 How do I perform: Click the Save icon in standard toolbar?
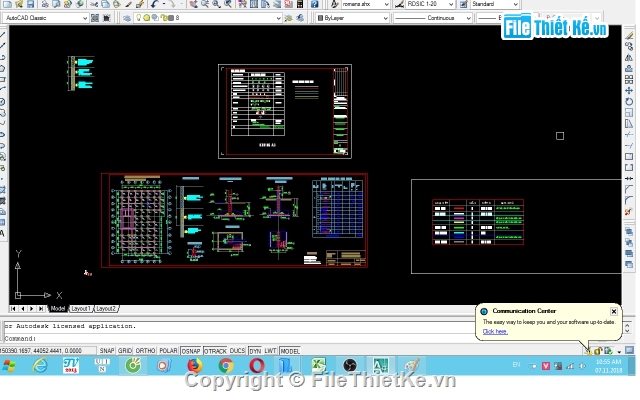[30, 4]
